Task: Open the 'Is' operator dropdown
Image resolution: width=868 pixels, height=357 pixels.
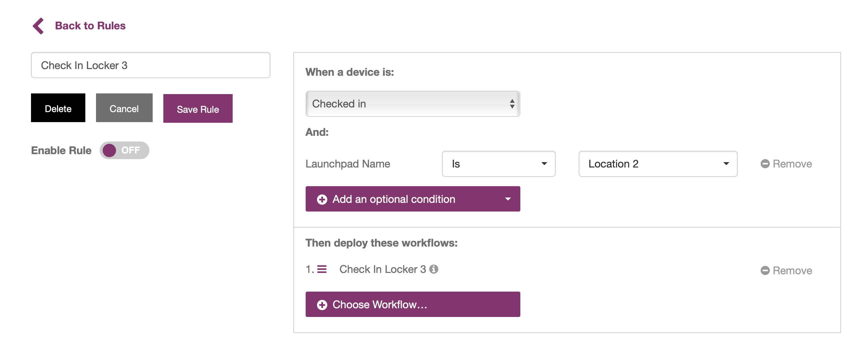Action: tap(498, 164)
